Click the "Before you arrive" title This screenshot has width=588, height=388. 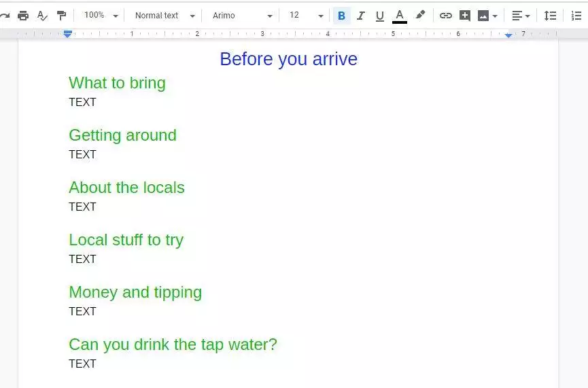click(288, 59)
